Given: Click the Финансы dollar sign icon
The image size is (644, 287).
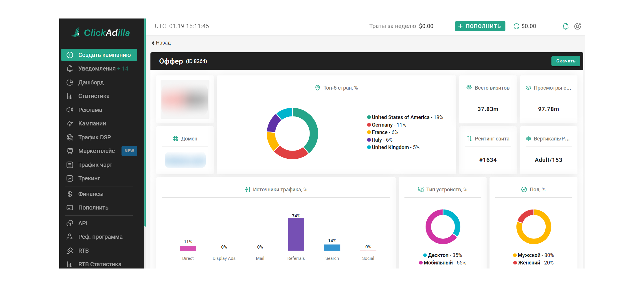Looking at the screenshot, I should pos(70,194).
